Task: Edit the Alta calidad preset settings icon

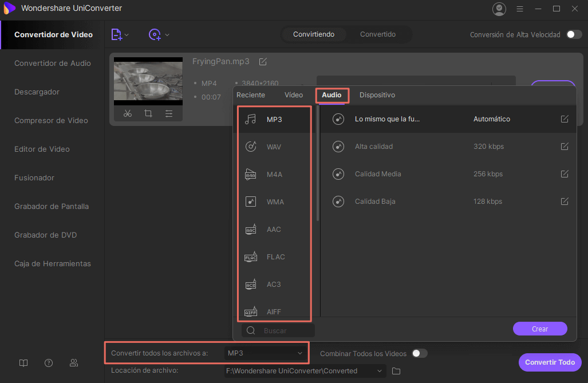Action: 565,147
